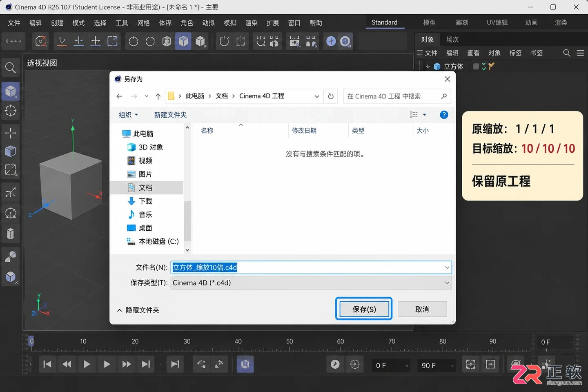Switch to Standard layout tab
Screen dimensions: 588x392
(x=384, y=22)
